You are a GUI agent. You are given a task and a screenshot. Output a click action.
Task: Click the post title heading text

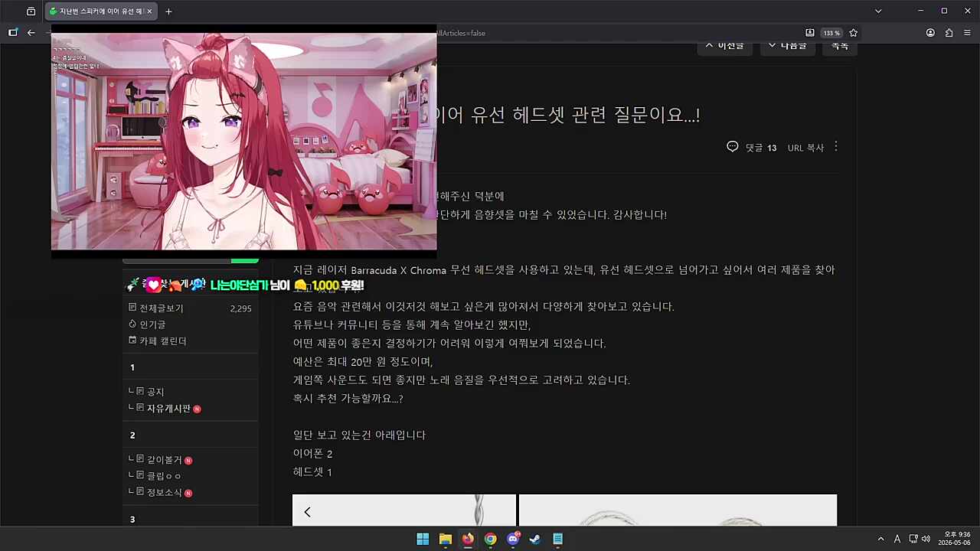coord(567,116)
